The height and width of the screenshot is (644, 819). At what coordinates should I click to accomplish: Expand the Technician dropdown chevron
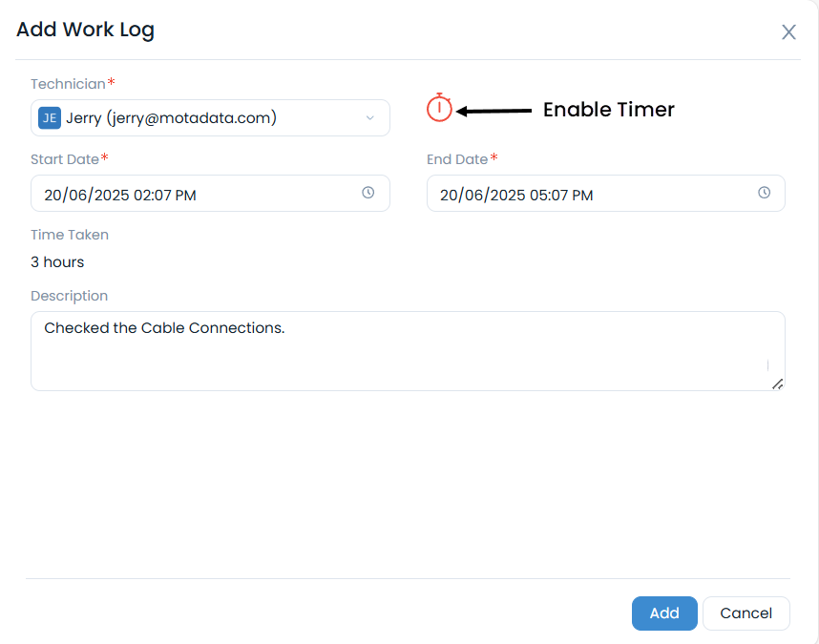click(x=370, y=118)
